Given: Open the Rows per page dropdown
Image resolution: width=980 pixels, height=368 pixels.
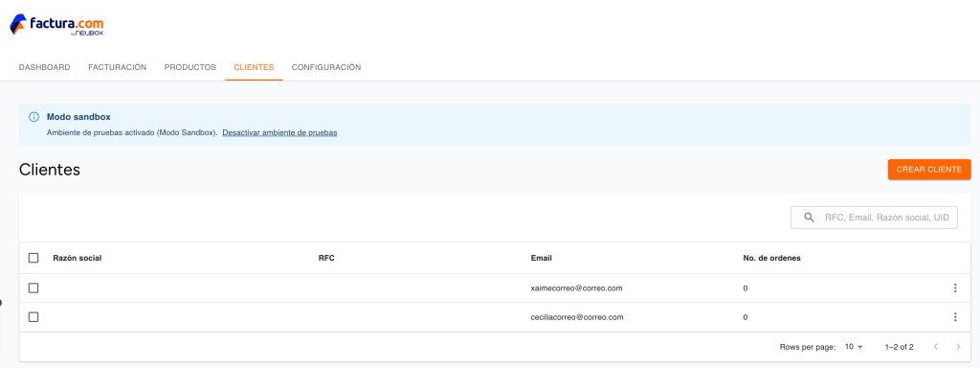Looking at the screenshot, I should pos(854,347).
